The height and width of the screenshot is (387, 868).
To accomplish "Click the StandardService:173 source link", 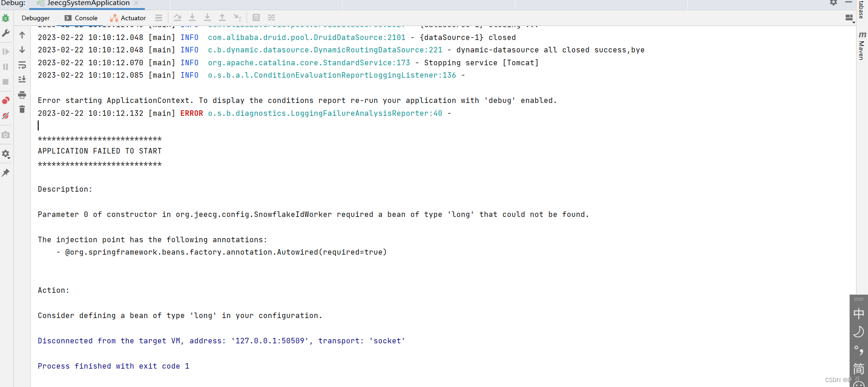I will click(x=309, y=63).
